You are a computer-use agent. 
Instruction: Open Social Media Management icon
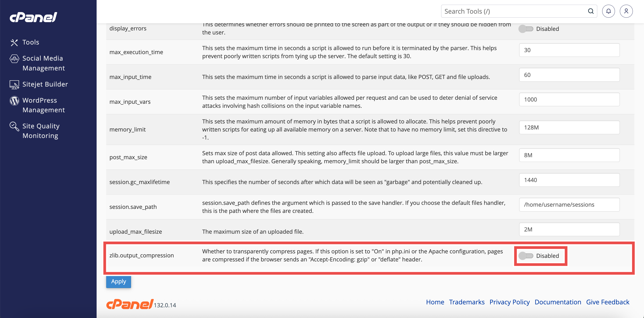tap(14, 59)
